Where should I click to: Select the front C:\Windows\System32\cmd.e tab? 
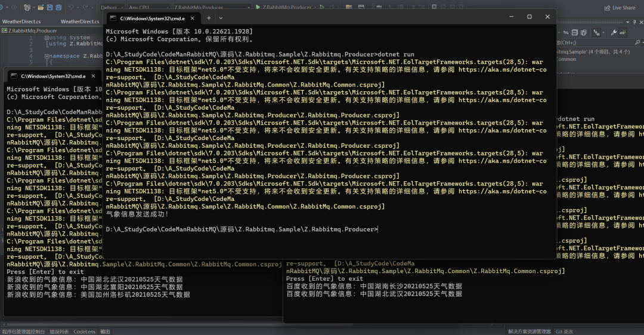(153, 18)
